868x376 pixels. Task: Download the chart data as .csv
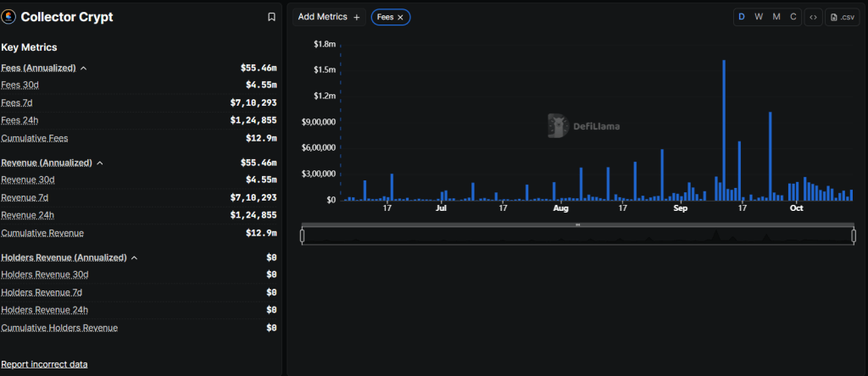[843, 17]
